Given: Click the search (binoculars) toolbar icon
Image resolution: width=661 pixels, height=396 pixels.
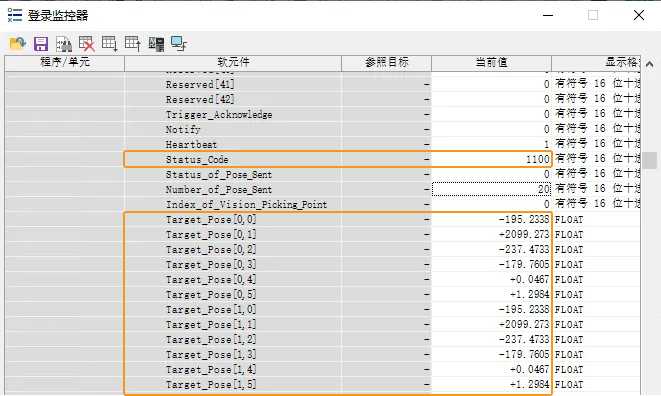Looking at the screenshot, I should pos(64,44).
